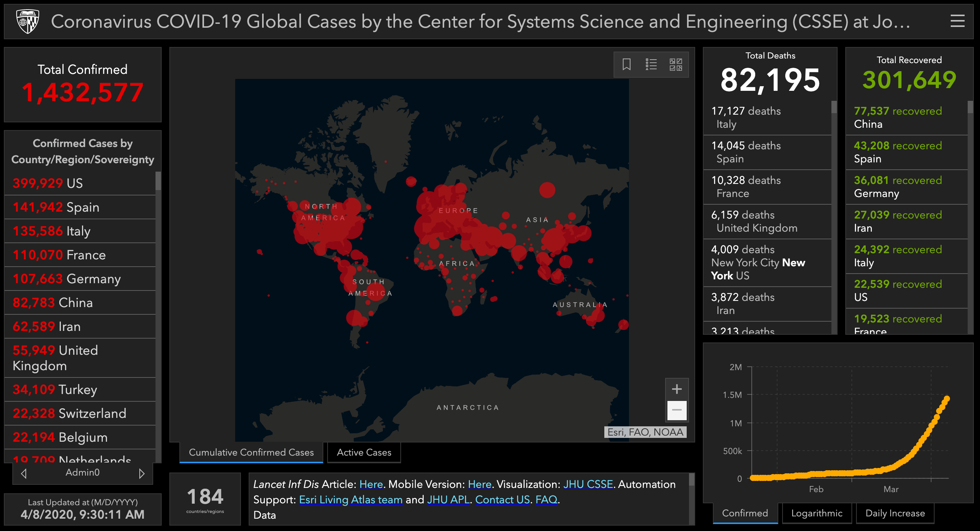Click '36,081 recovered Germany' entry
Viewport: 980px width, 531px height.
907,187
